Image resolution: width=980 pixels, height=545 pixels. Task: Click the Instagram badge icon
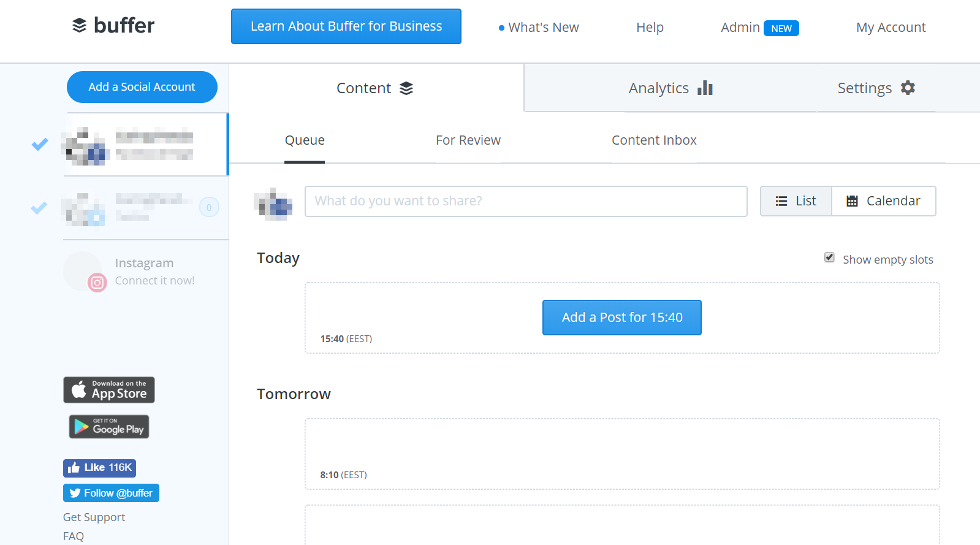[97, 283]
